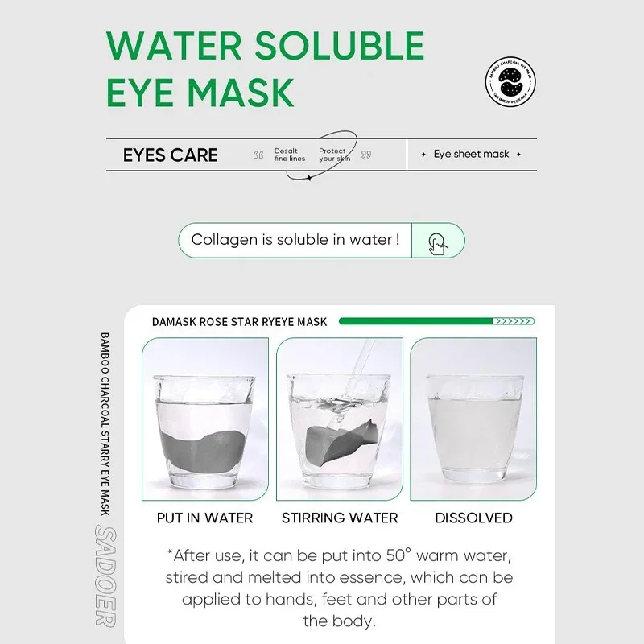
Task: Click the round bamboo charcoal eye mask logo
Action: coord(510,82)
